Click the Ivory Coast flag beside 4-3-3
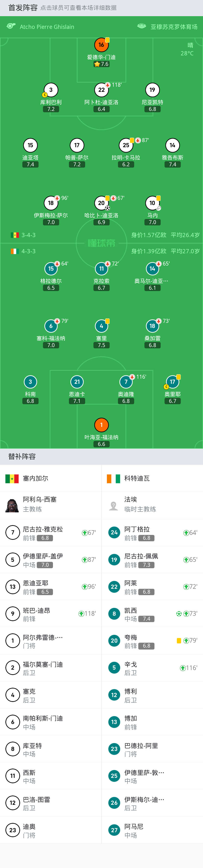The width and height of the screenshot is (203, 868). 14,251
